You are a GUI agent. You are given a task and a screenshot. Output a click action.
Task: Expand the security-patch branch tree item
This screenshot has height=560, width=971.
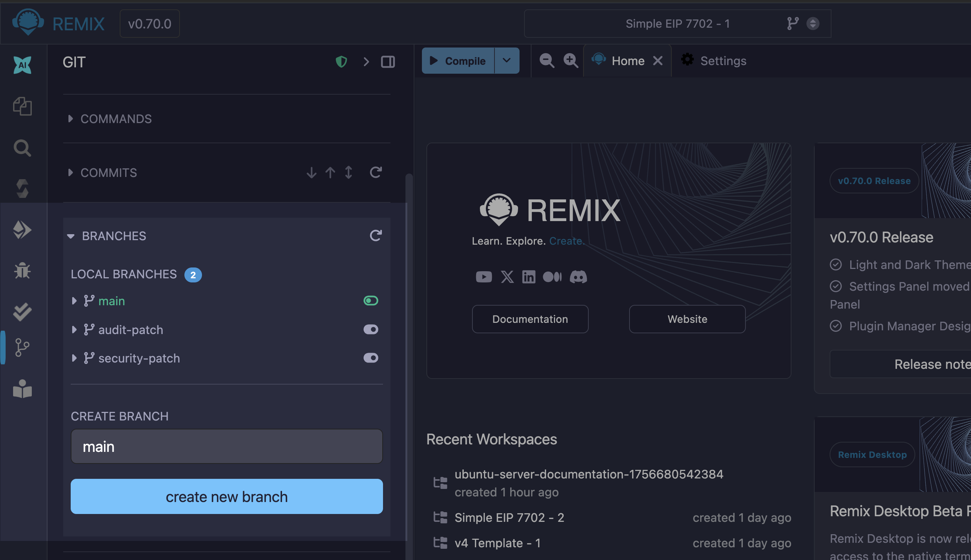[x=74, y=358]
